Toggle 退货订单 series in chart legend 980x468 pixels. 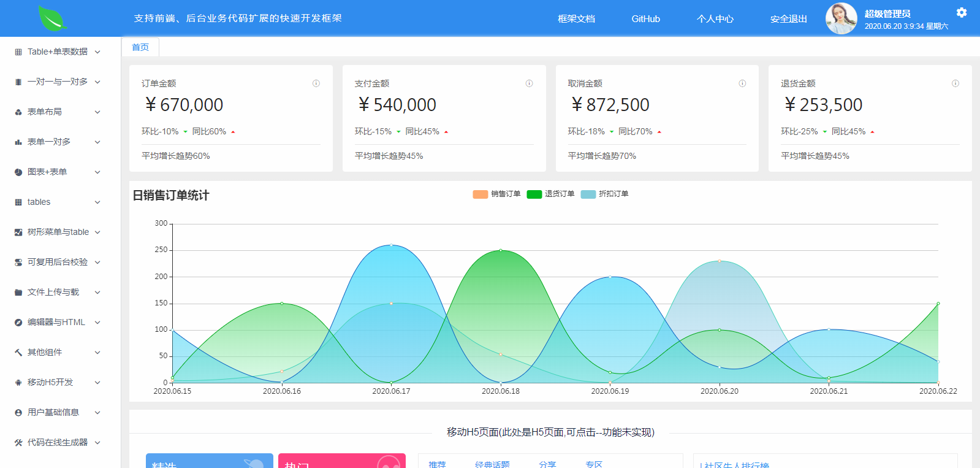click(x=550, y=194)
